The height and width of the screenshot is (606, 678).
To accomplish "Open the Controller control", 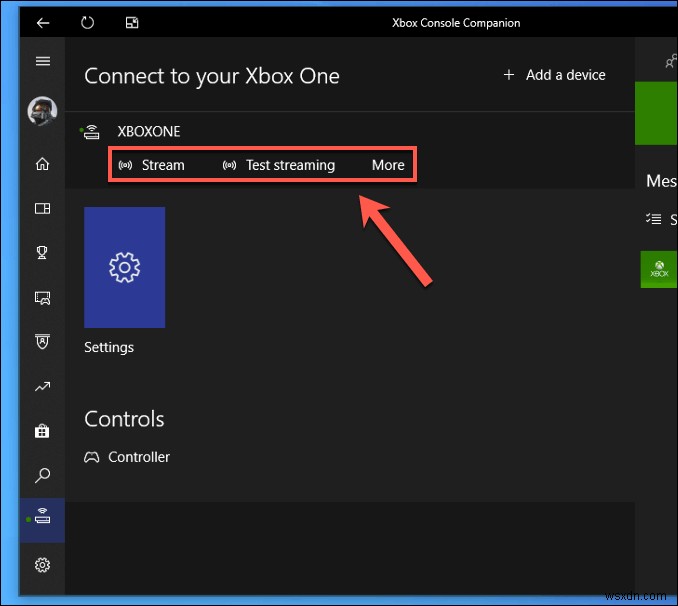I will (127, 457).
